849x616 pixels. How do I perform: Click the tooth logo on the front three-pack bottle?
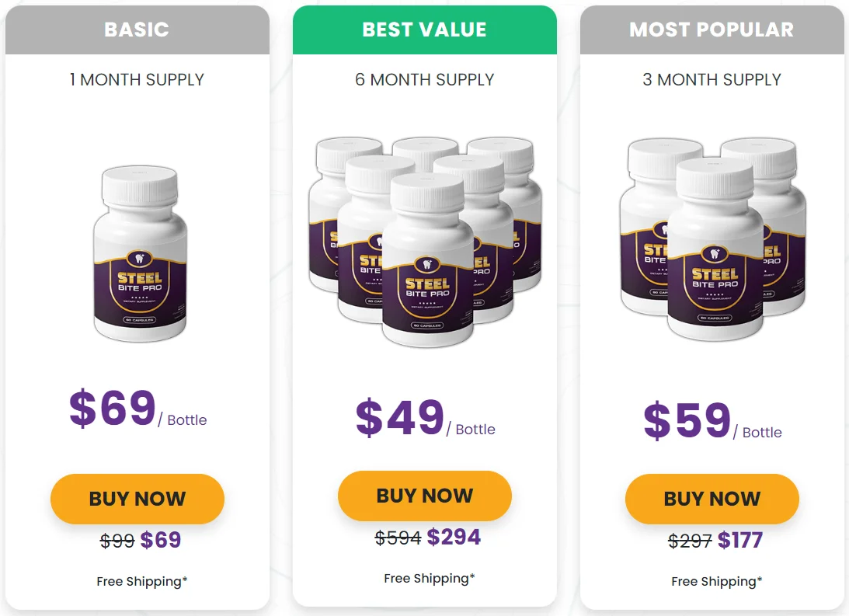pyautogui.click(x=715, y=254)
